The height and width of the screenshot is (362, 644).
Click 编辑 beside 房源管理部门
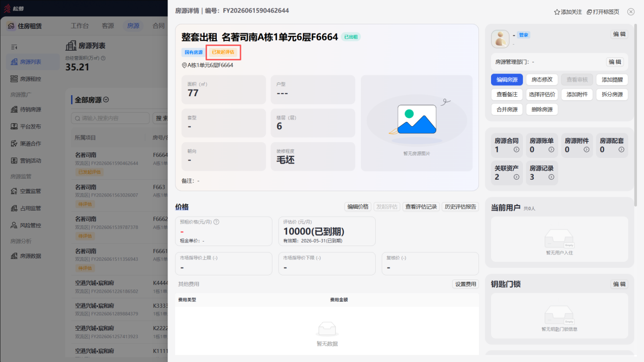[615, 62]
